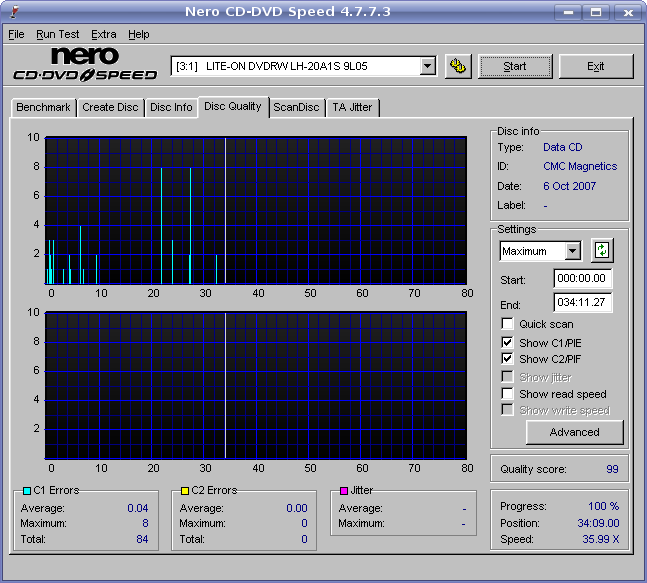Click the refresh speed icon in Settings

pos(601,250)
